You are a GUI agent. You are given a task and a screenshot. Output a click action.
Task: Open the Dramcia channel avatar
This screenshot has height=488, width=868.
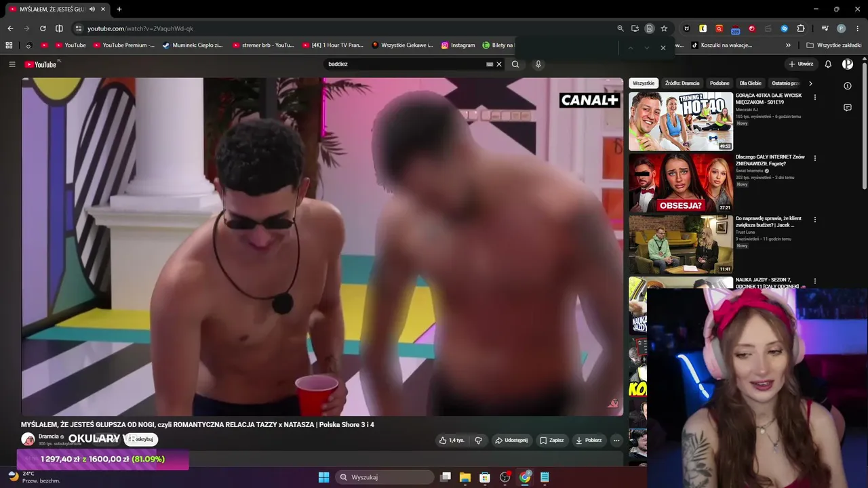pyautogui.click(x=28, y=439)
